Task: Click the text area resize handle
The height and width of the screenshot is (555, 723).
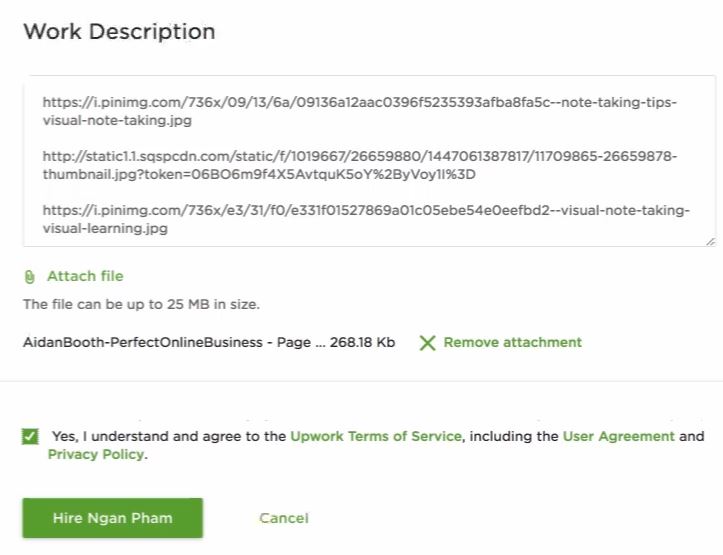Action: [x=711, y=242]
